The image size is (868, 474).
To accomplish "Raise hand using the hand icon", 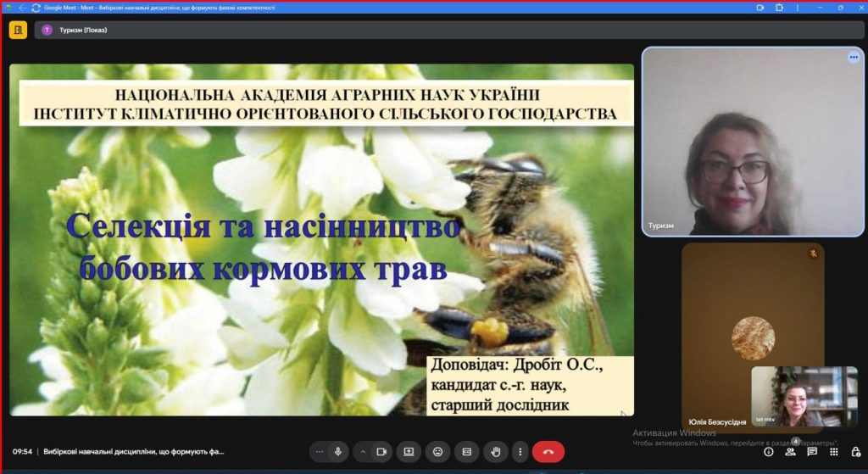I will point(495,452).
